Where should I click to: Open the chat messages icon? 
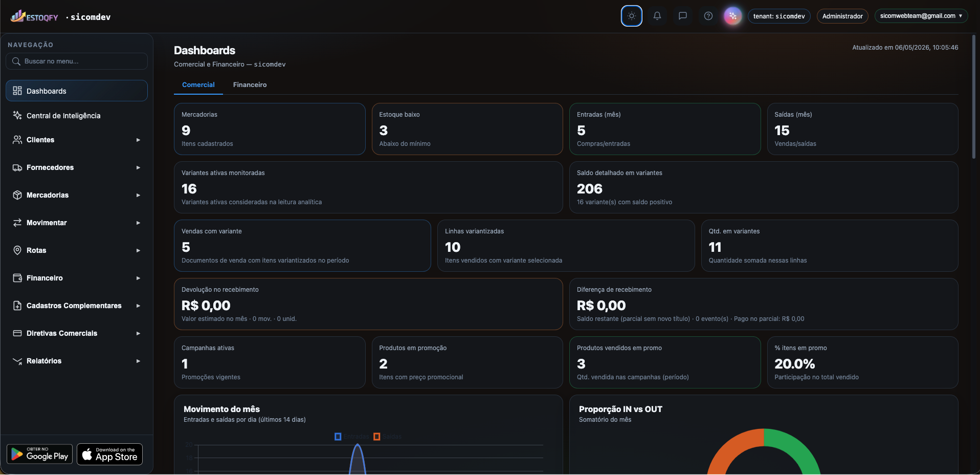click(683, 16)
